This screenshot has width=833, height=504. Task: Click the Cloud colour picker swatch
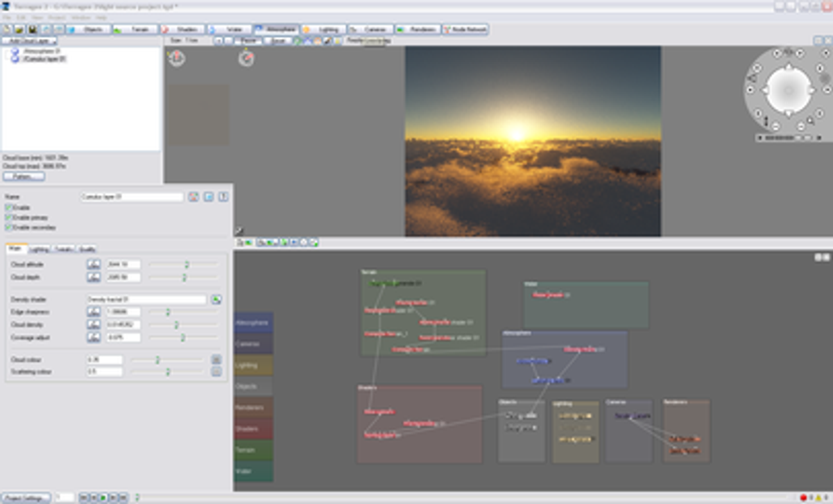tap(216, 360)
